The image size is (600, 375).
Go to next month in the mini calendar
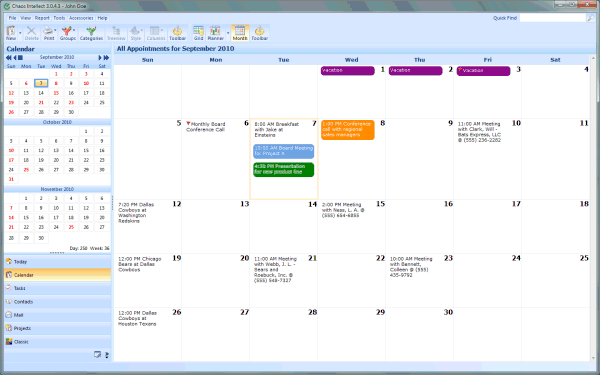click(100, 57)
